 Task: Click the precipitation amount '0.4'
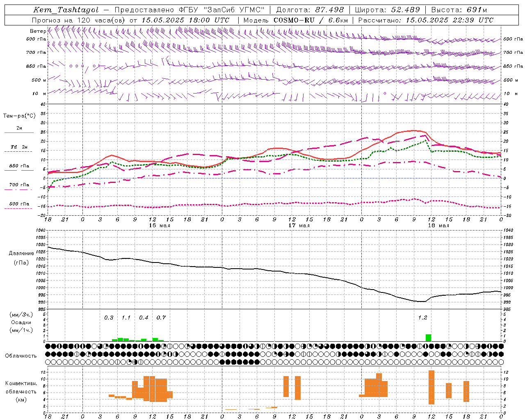pos(144,317)
